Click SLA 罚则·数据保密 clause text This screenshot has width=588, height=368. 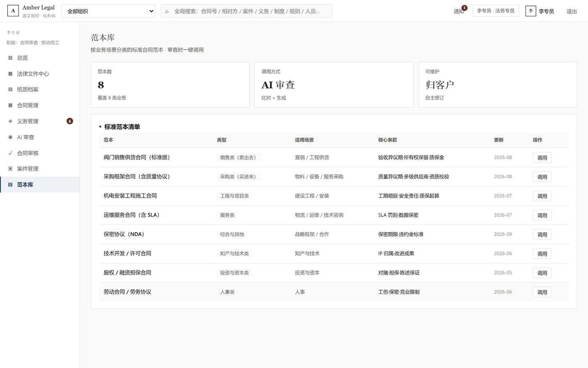click(x=398, y=215)
